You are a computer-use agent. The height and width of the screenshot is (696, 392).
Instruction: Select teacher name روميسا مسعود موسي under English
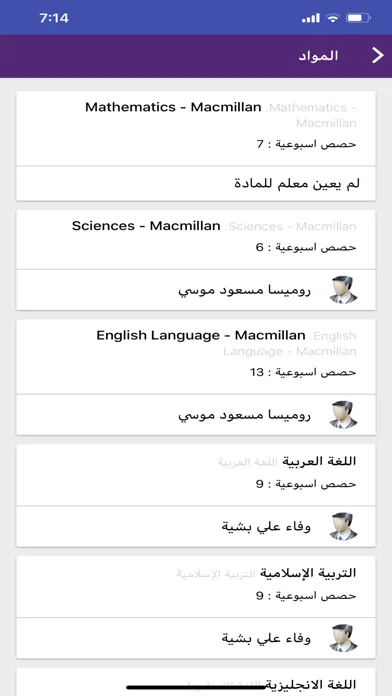245,415
